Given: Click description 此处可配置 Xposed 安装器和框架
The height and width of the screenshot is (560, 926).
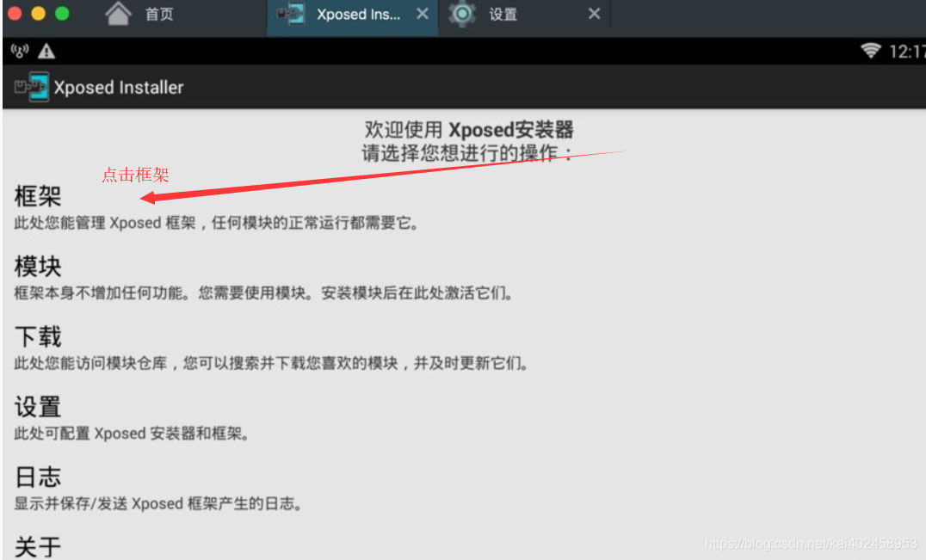Looking at the screenshot, I should [x=132, y=434].
